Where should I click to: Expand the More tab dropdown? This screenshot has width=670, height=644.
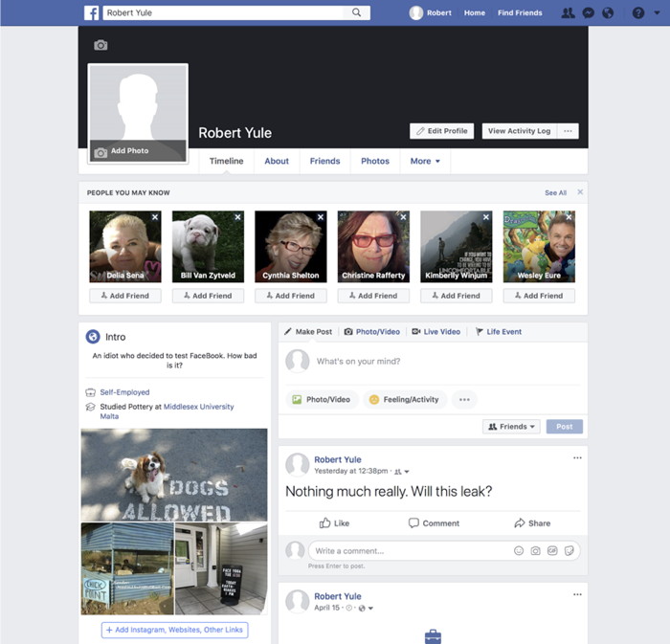pyautogui.click(x=425, y=161)
